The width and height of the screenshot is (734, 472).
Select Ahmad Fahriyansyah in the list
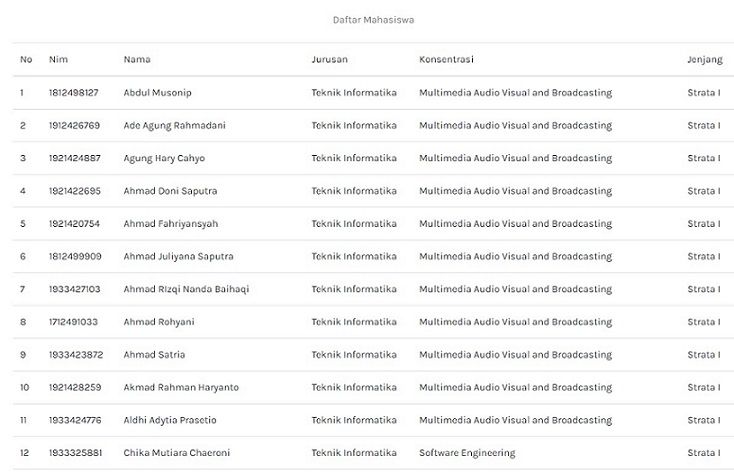click(170, 224)
